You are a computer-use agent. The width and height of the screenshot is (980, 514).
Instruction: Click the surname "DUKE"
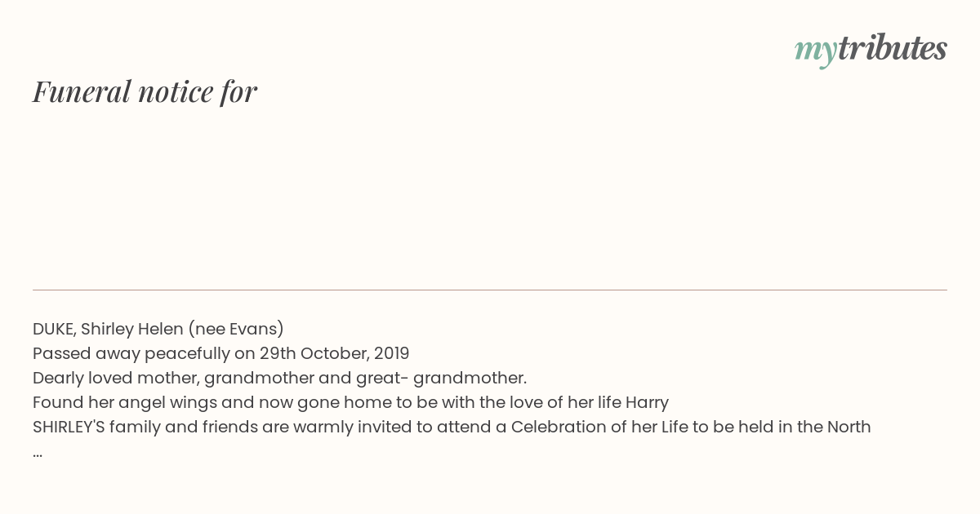tap(54, 329)
